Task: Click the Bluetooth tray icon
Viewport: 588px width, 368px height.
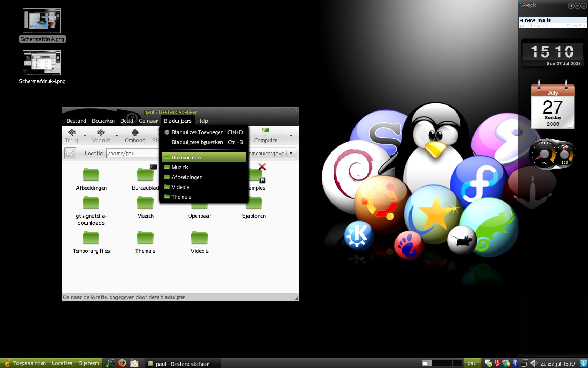Action: [x=515, y=363]
